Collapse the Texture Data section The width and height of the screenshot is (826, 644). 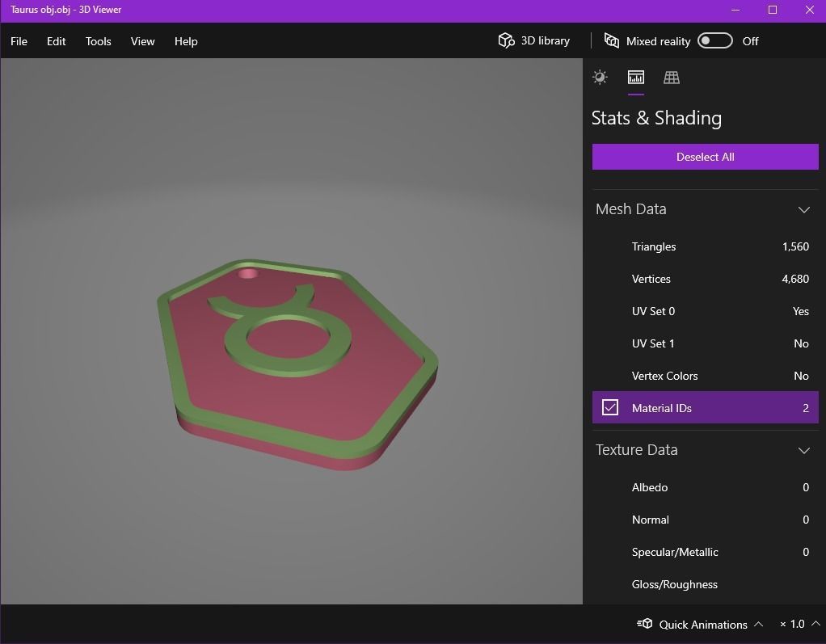804,450
